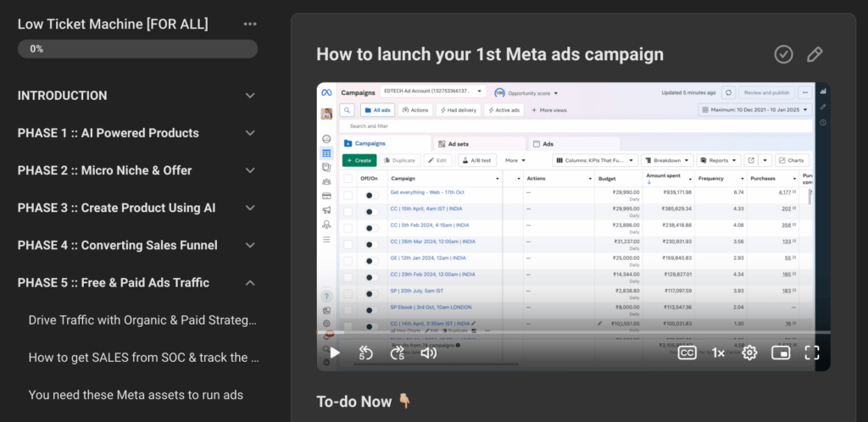The height and width of the screenshot is (422, 868).
Task: Expand PHASE 3 :: Create Product Using AI
Action: [250, 208]
